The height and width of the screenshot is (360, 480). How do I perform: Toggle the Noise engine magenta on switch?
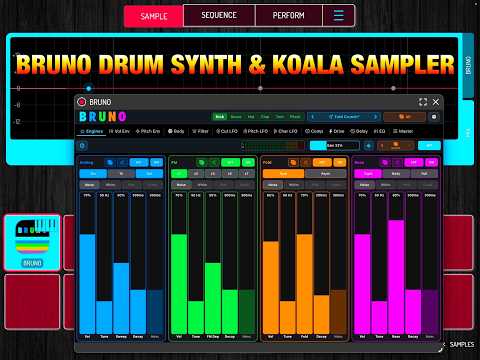click(432, 163)
